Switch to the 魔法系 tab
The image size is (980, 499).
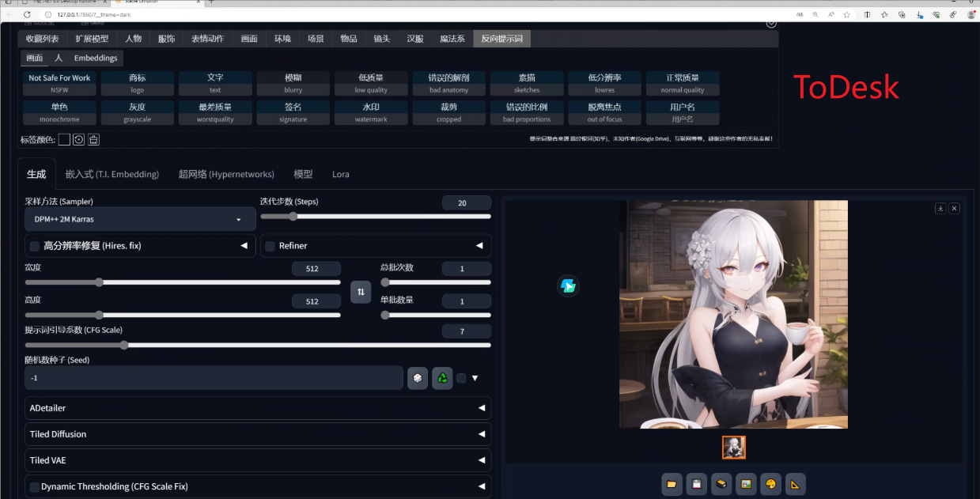(x=452, y=39)
